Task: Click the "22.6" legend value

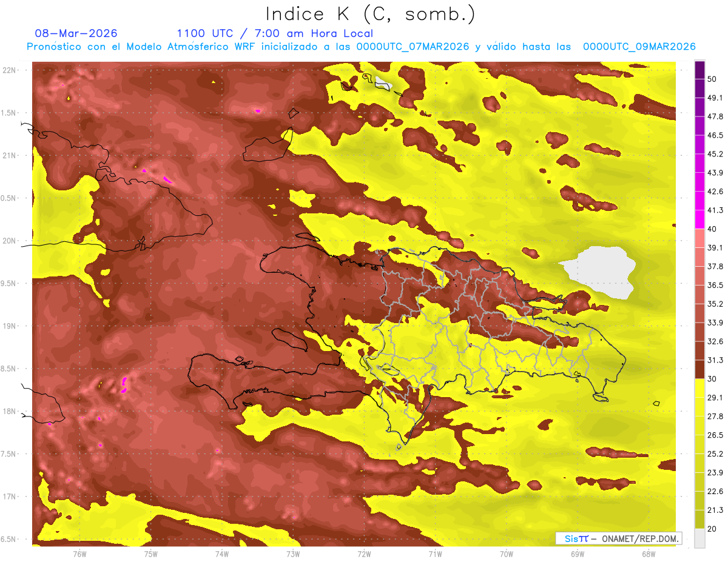Action: point(715,492)
